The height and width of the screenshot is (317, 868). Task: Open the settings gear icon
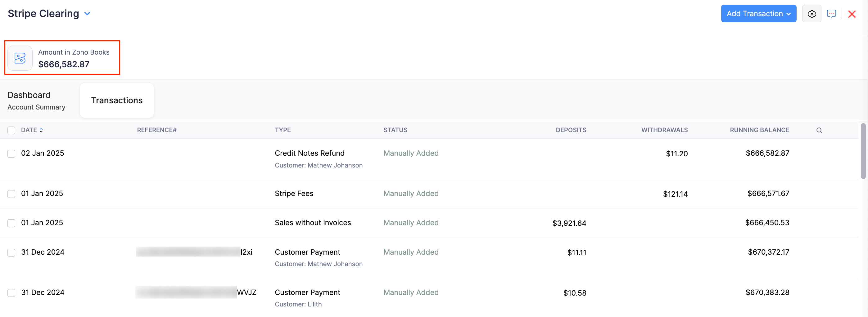tap(811, 14)
